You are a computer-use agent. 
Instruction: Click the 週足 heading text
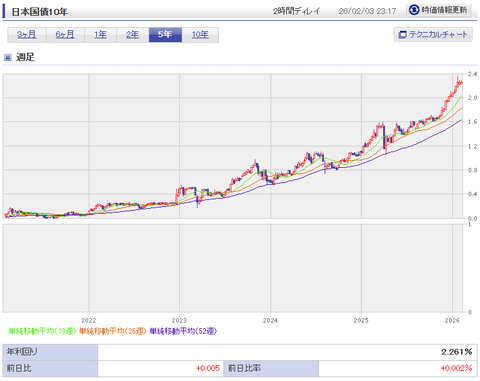coord(25,57)
